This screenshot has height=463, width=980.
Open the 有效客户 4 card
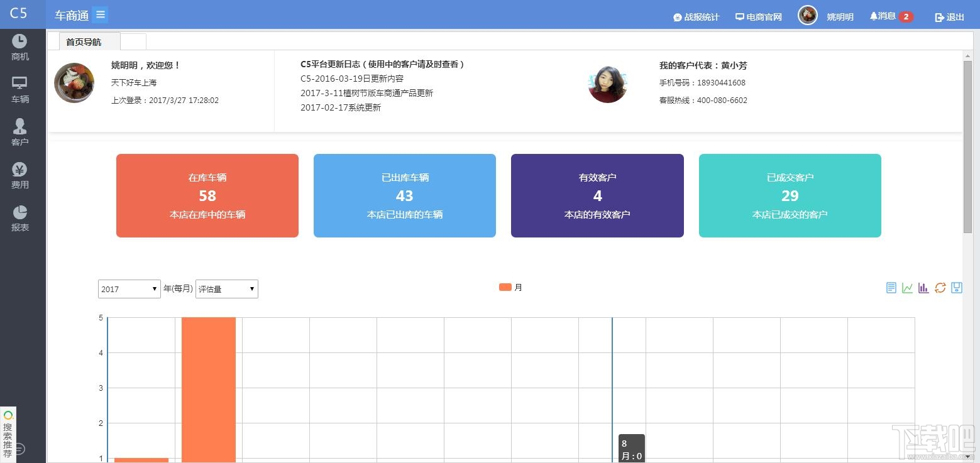(597, 196)
